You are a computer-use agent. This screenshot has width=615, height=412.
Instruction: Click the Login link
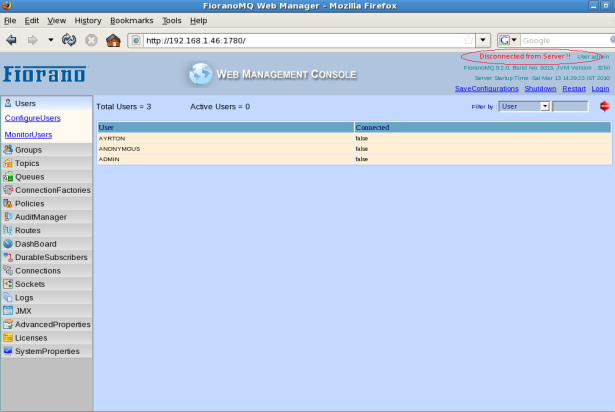pyautogui.click(x=600, y=89)
